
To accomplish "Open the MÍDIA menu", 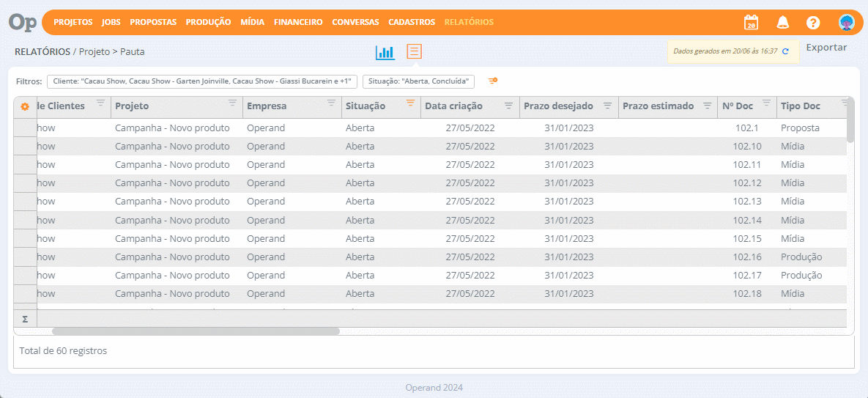I will pyautogui.click(x=253, y=23).
